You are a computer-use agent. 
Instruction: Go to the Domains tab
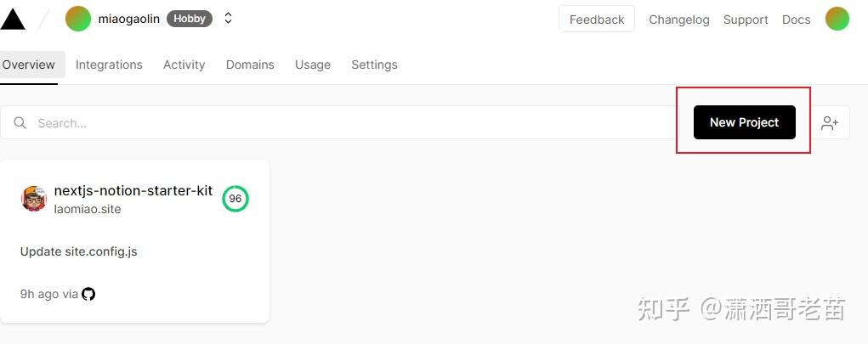pyautogui.click(x=250, y=65)
